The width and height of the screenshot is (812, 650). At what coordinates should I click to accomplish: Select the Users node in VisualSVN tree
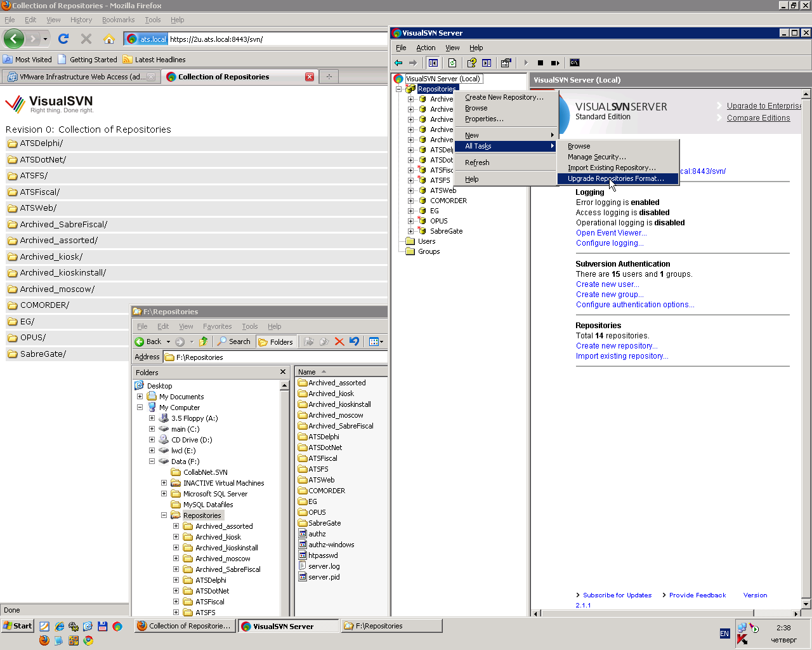pyautogui.click(x=426, y=241)
